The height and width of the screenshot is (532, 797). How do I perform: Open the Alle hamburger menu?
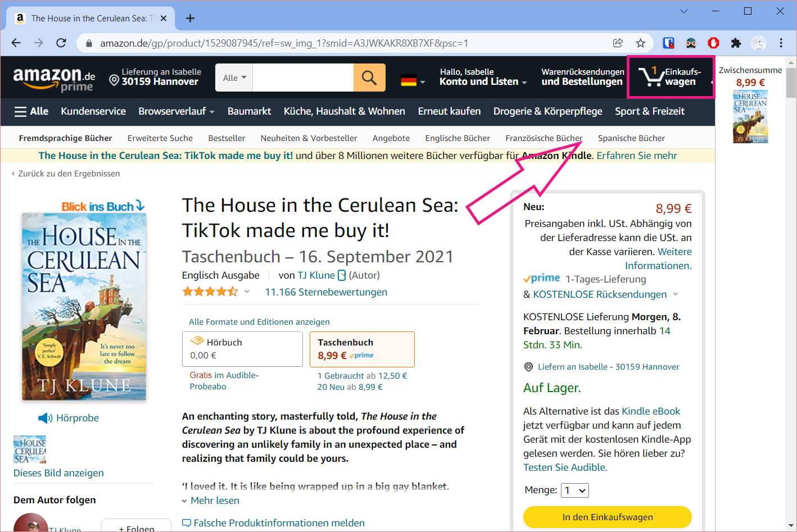coord(31,111)
